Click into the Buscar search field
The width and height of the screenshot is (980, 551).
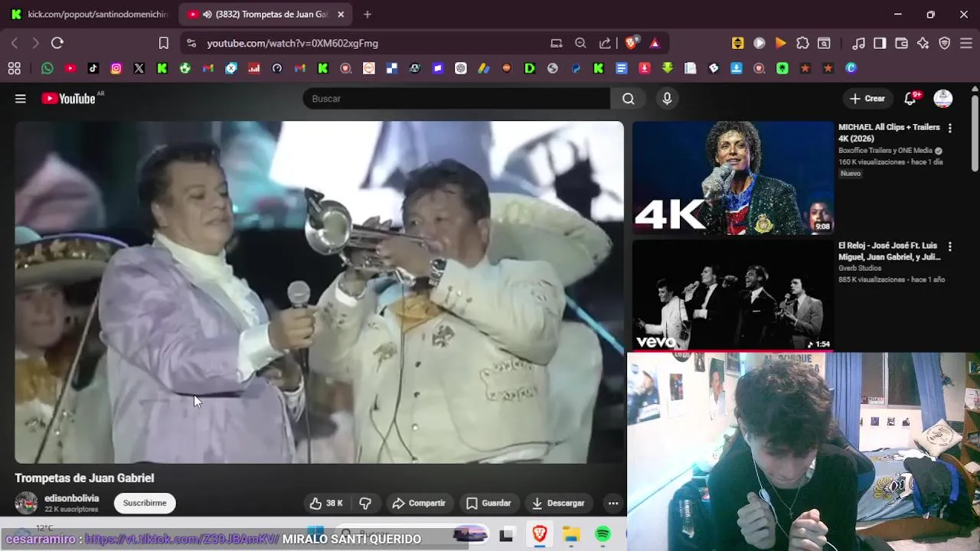point(456,99)
